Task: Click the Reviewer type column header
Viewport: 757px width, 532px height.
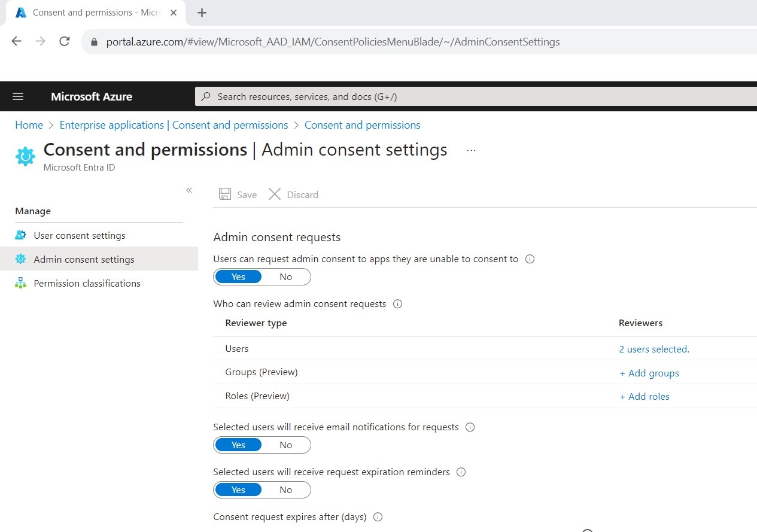Action: [256, 323]
